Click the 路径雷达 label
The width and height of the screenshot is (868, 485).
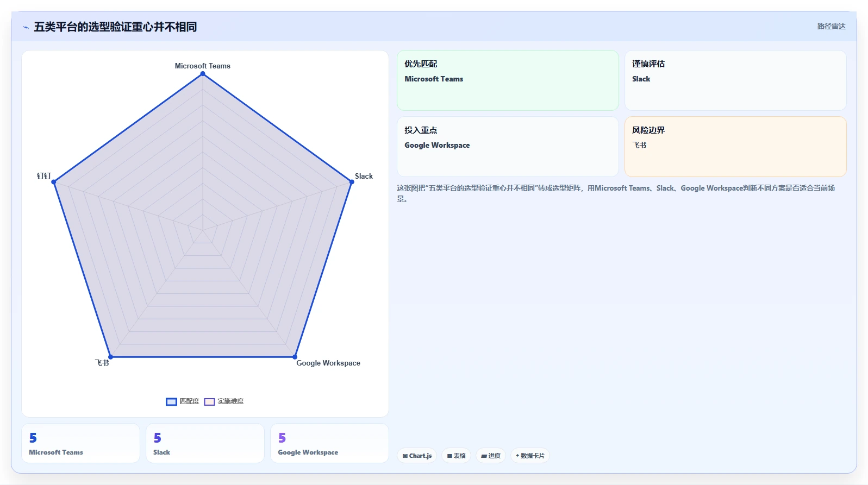tap(831, 26)
